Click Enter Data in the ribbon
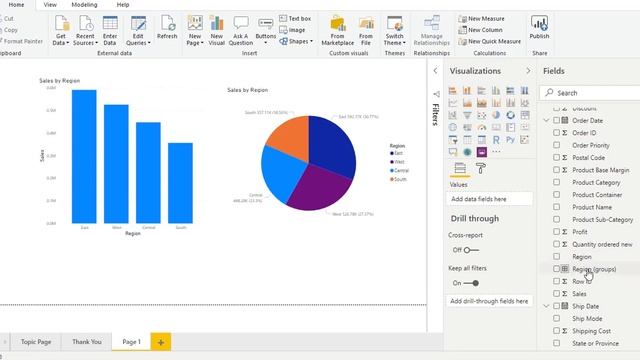The height and width of the screenshot is (360, 640). click(x=110, y=31)
